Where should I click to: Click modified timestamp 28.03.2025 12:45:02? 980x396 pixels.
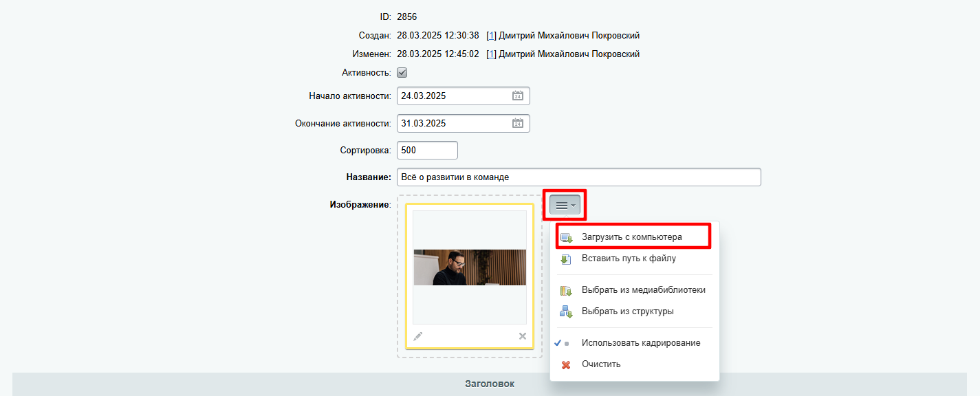coord(438,54)
